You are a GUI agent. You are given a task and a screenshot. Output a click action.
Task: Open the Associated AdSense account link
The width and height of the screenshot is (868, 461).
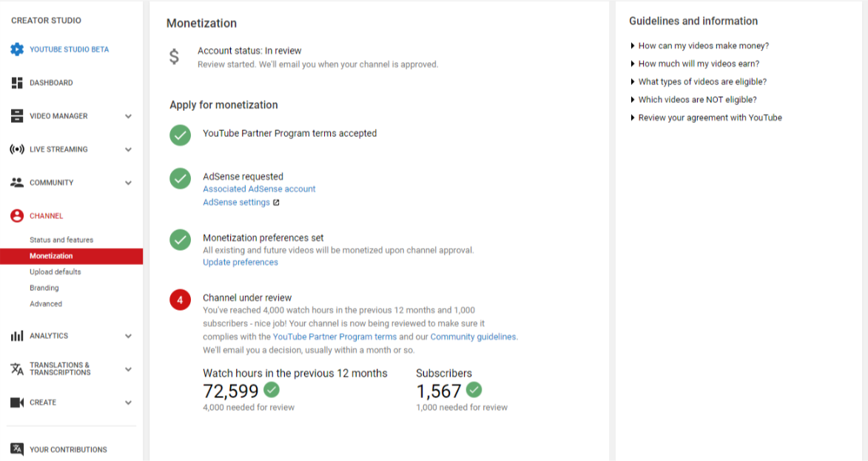pos(259,189)
